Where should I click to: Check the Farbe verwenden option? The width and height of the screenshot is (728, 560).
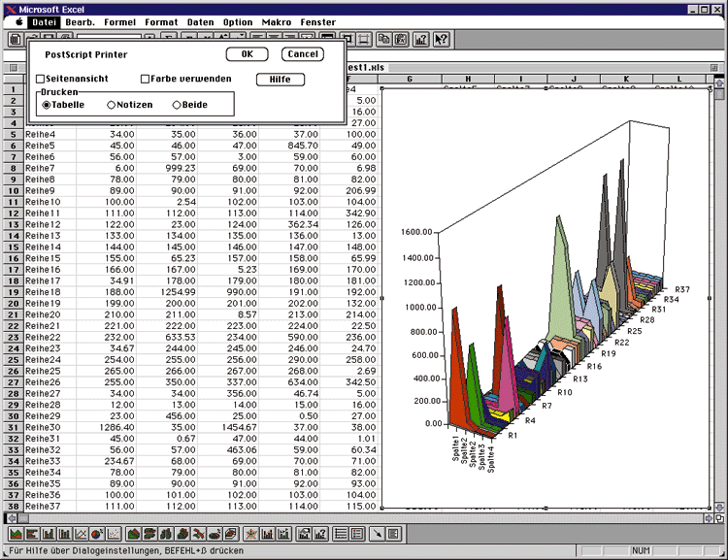[146, 79]
